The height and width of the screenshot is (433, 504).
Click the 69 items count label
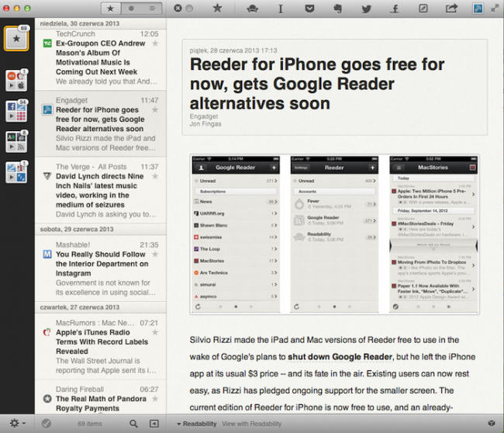click(x=90, y=424)
